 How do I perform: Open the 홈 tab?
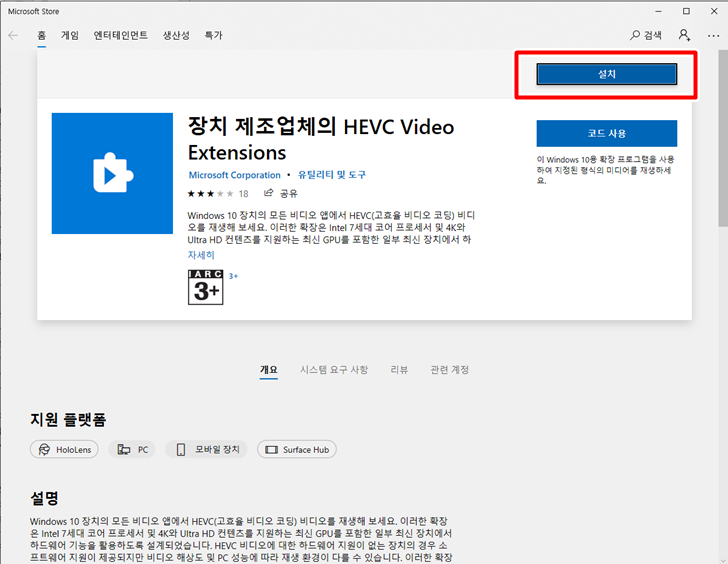coord(42,35)
